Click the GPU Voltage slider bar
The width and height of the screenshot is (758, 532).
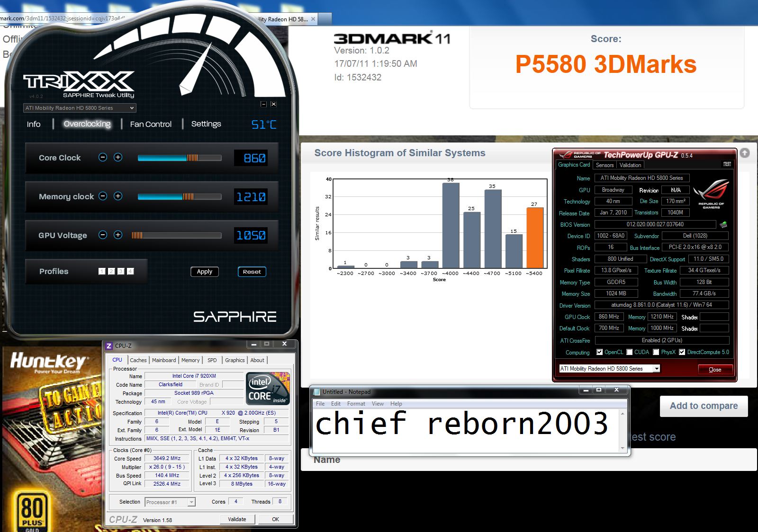point(176,235)
